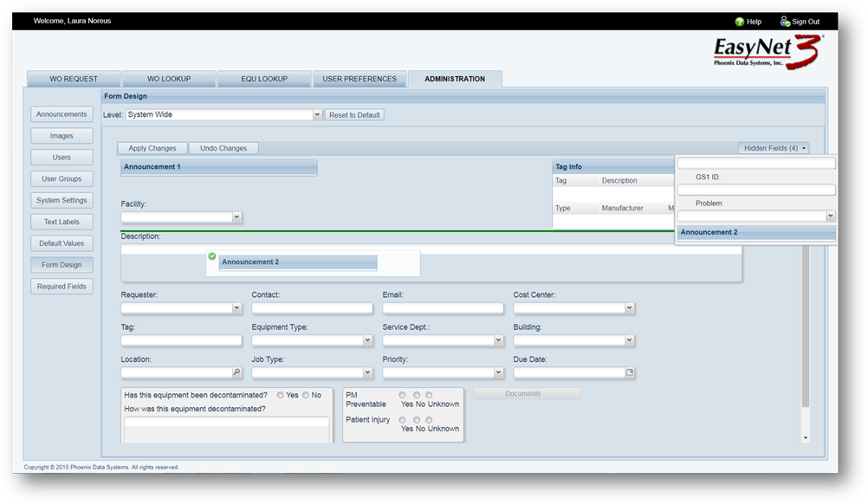Click into the Email input field

coord(443,308)
